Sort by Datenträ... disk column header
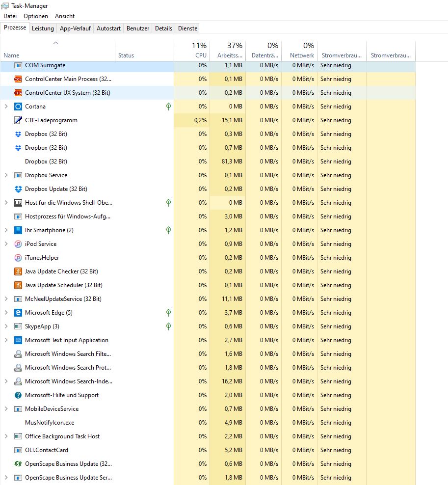This screenshot has height=485, width=448. tap(264, 51)
